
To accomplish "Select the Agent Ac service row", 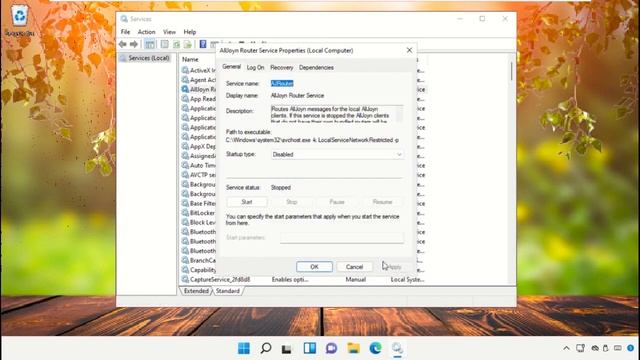I will point(199,80).
